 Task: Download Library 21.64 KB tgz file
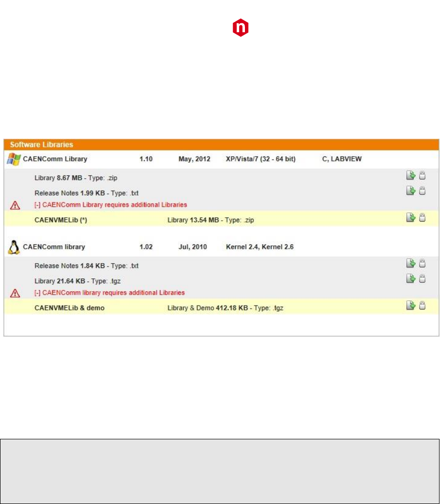[411, 278]
